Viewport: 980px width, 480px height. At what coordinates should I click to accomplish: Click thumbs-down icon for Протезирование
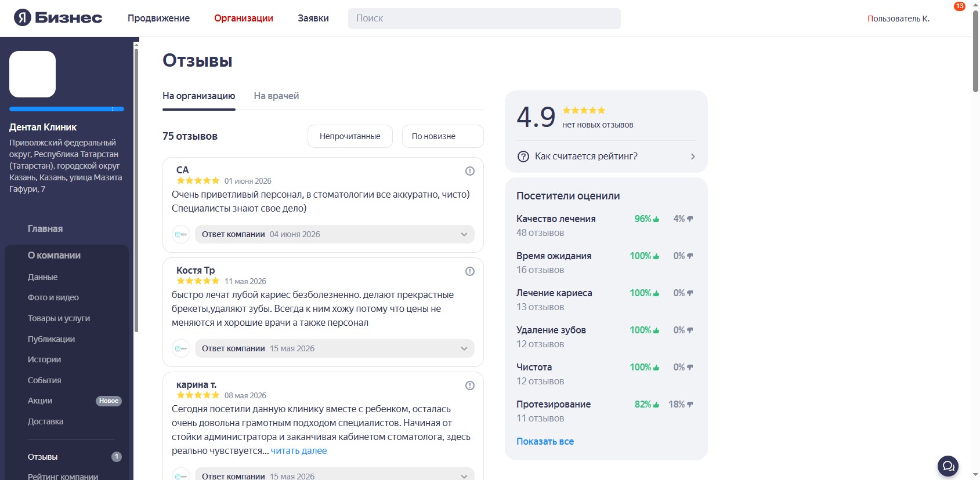coord(690,405)
